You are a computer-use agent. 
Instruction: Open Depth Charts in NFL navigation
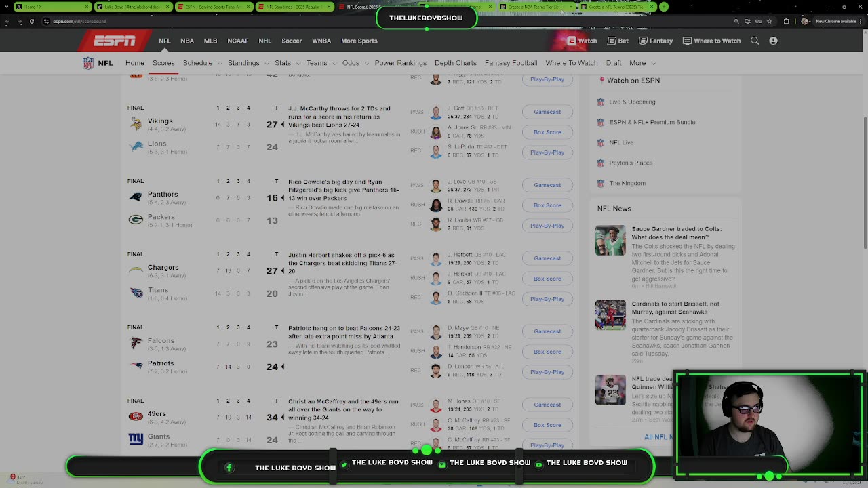[x=456, y=63]
